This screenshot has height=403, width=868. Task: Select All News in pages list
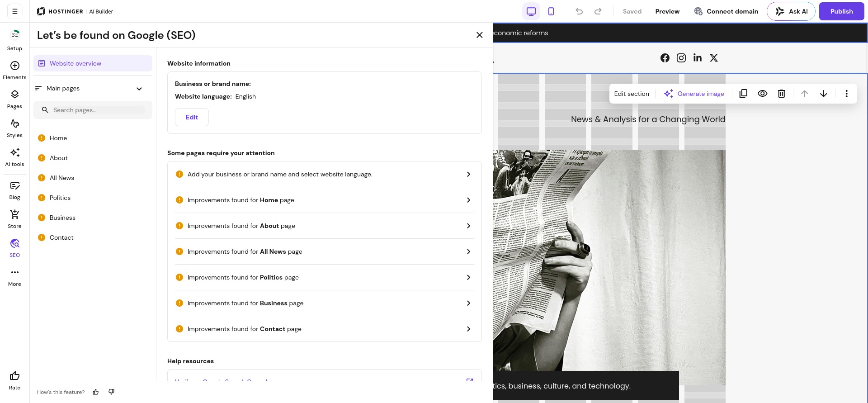[x=93, y=178]
